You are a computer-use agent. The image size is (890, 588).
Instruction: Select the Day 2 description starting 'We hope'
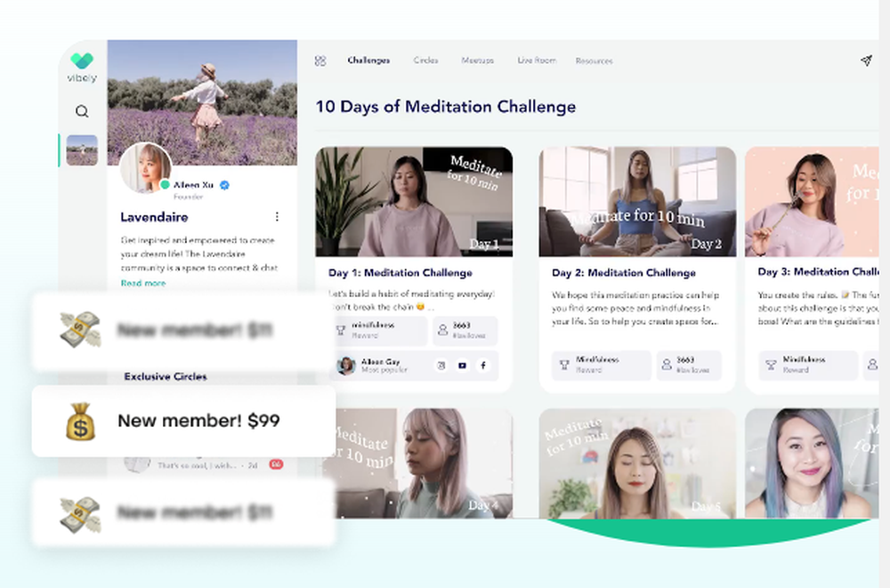[x=635, y=308]
